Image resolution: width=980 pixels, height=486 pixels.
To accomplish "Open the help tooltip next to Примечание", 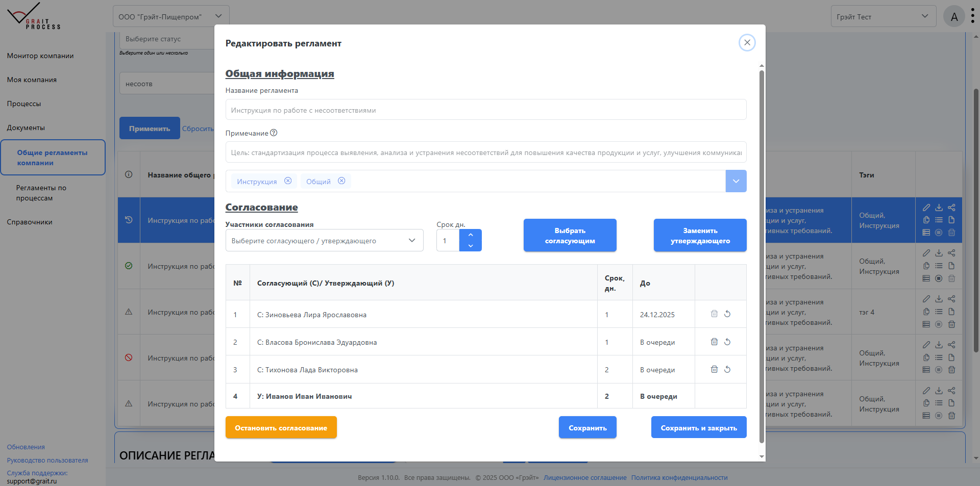I will point(274,133).
